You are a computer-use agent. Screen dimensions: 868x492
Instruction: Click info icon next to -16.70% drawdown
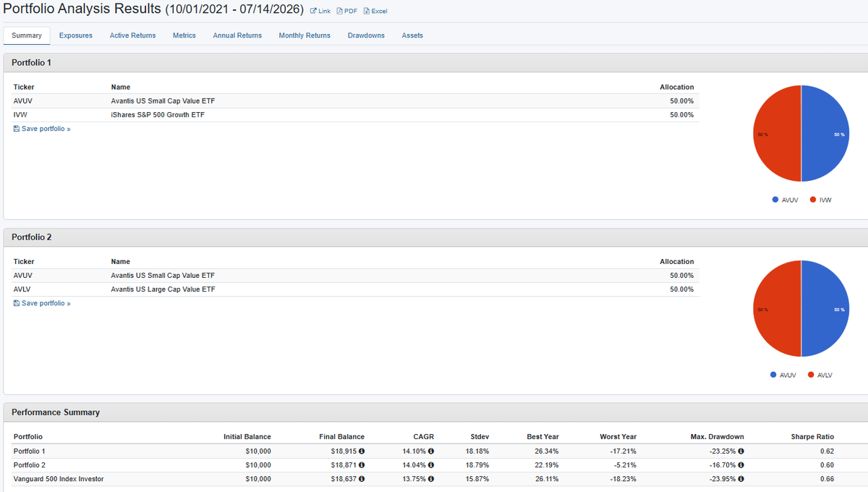point(741,465)
